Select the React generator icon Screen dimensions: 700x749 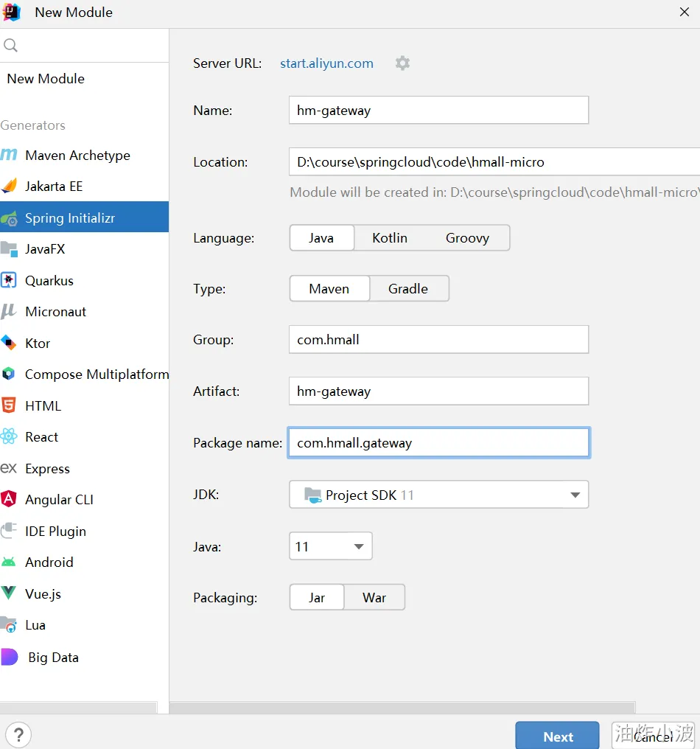[9, 437]
